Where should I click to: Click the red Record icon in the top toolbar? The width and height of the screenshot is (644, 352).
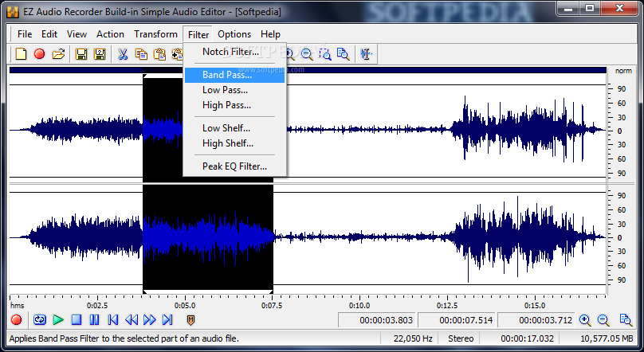[x=39, y=53]
